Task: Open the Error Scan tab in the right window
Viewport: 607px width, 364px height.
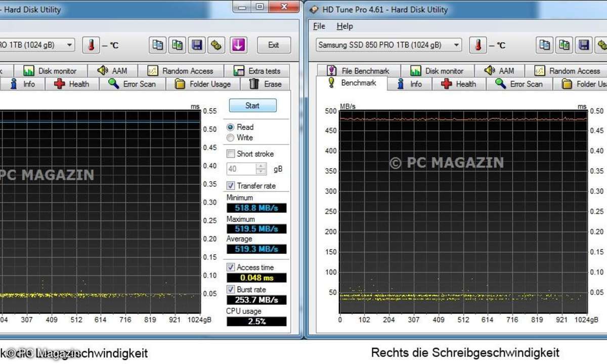Action: tap(520, 84)
